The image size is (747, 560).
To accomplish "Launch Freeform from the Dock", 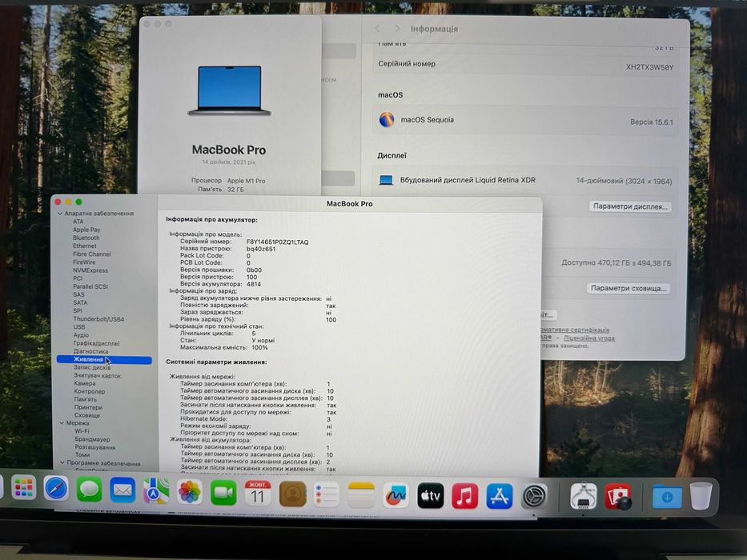I will click(x=396, y=496).
